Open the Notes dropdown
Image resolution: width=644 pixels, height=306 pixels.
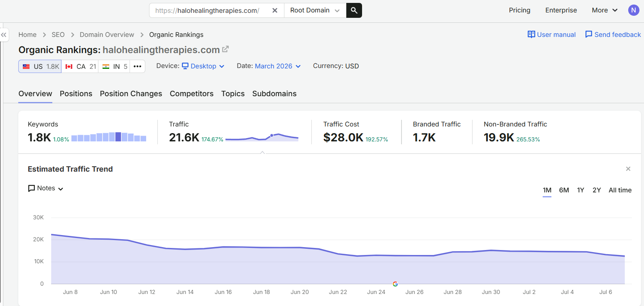pos(46,188)
